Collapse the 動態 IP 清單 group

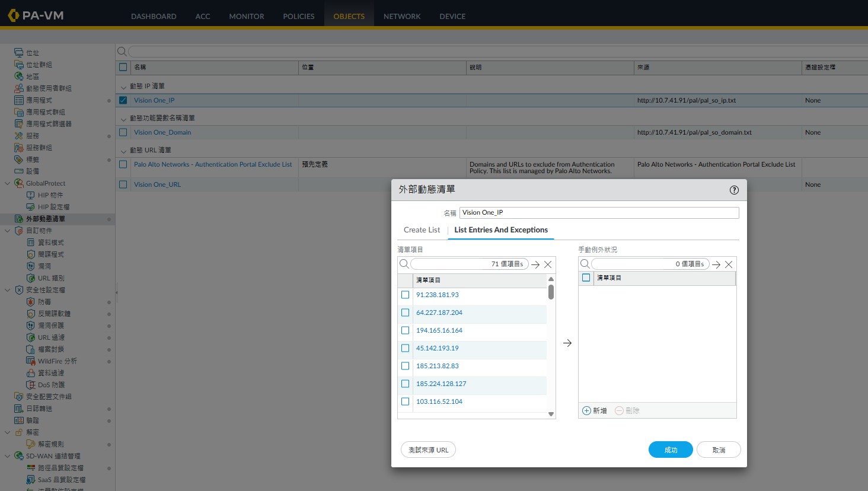click(123, 87)
